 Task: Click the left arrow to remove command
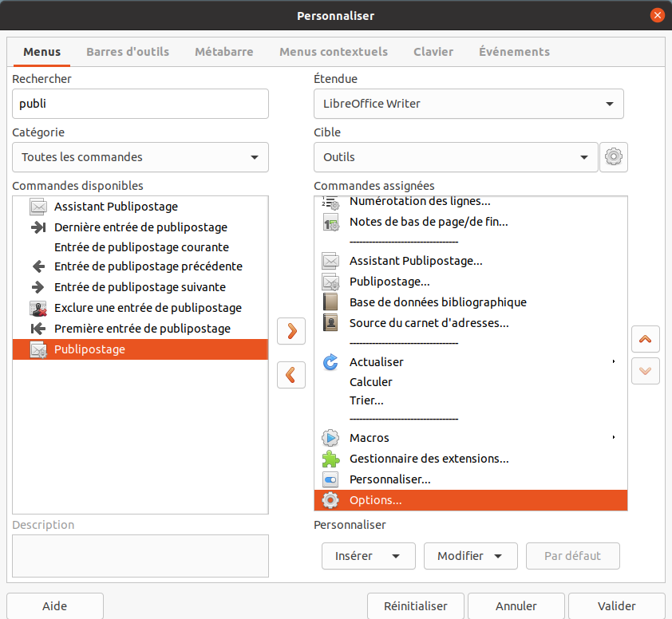(x=291, y=374)
